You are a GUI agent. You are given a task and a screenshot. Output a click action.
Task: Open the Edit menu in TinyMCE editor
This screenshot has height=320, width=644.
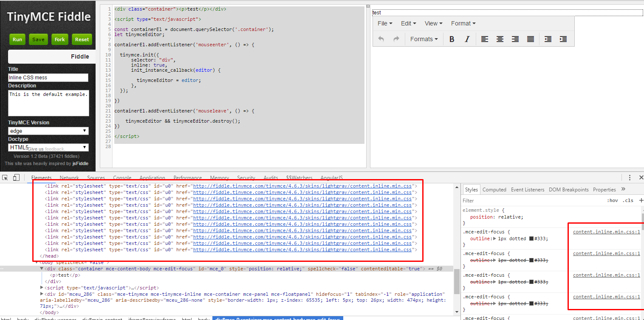pyautogui.click(x=408, y=23)
